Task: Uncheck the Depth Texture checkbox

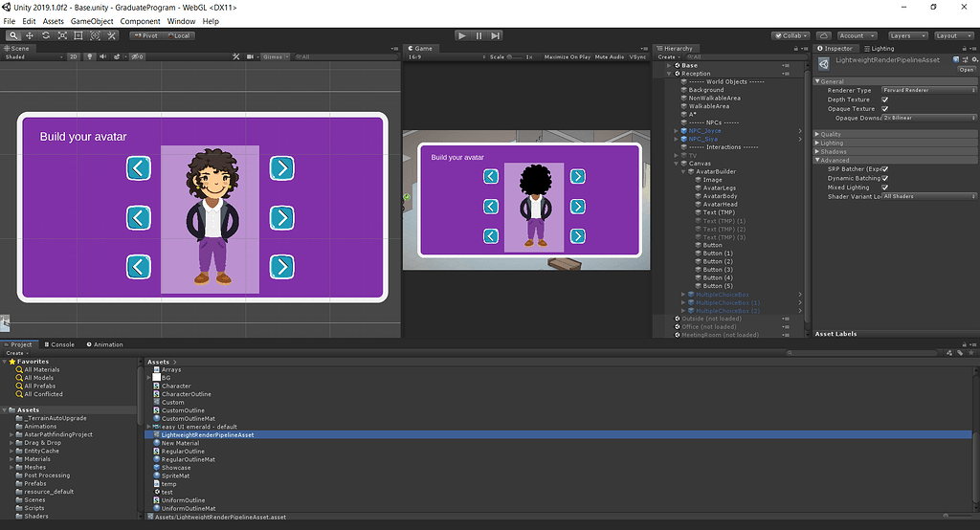Action: coord(884,99)
